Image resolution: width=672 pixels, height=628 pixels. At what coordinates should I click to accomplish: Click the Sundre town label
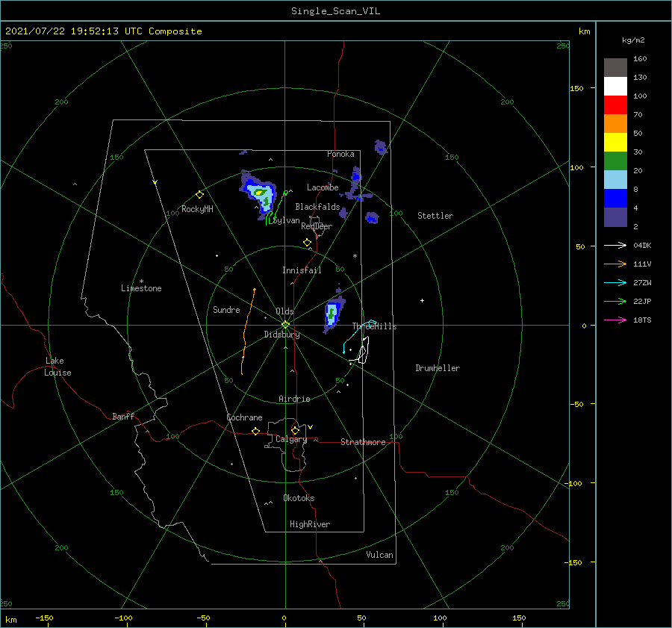click(x=226, y=309)
